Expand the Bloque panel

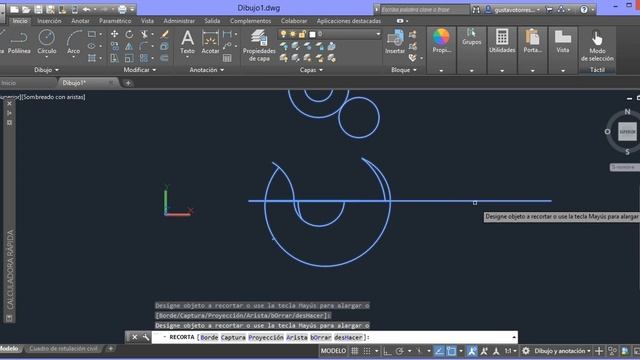pyautogui.click(x=404, y=70)
